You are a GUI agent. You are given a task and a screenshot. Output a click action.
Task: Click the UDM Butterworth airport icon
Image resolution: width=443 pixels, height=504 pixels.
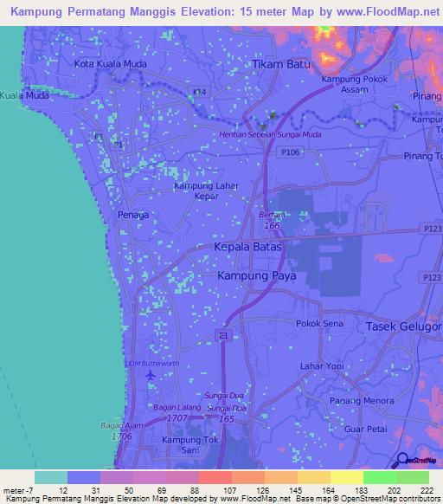point(151,375)
